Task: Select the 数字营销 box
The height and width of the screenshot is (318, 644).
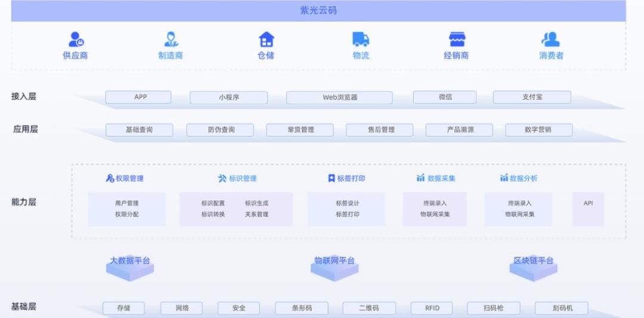Action: pyautogui.click(x=538, y=130)
